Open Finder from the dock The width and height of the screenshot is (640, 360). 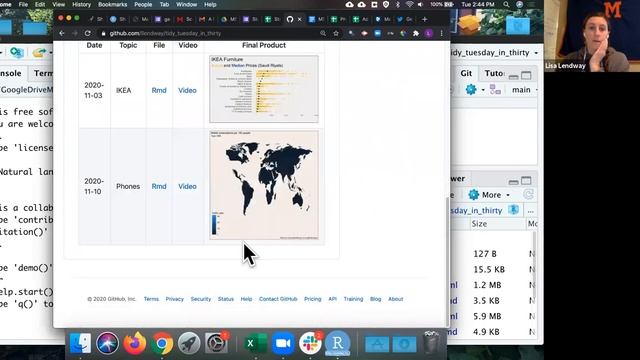[80, 344]
